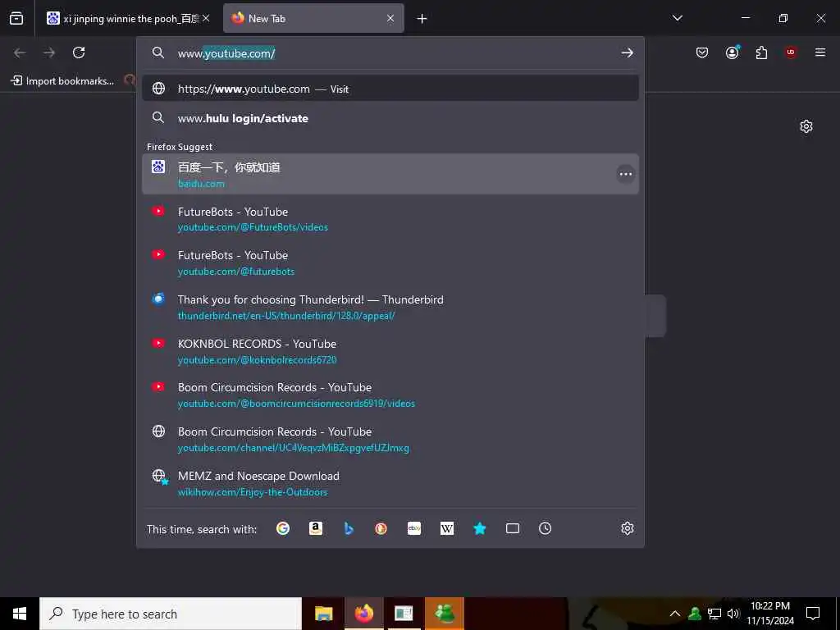The image size is (840, 630).
Task: Open FutureBots youtube.com/@futurebots suggestion
Action: coord(390,262)
